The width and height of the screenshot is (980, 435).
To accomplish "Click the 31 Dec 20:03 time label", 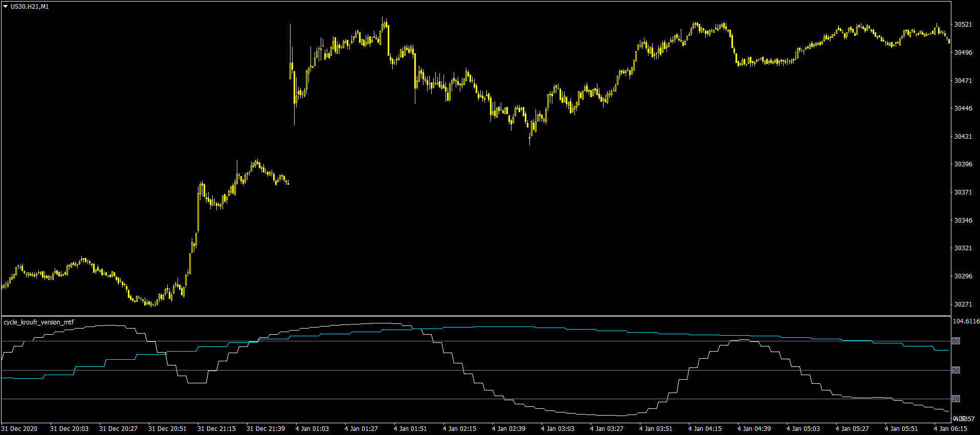I will [x=69, y=429].
